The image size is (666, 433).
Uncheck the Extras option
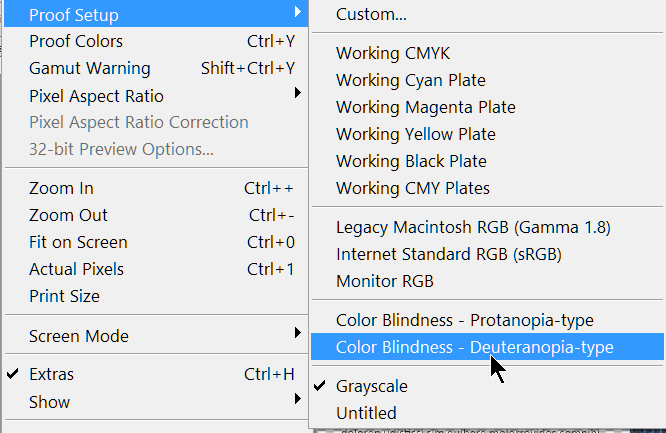(x=51, y=375)
